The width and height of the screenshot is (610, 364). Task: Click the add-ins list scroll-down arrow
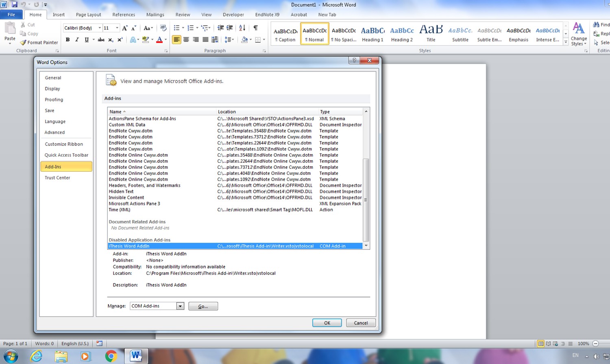coord(366,246)
